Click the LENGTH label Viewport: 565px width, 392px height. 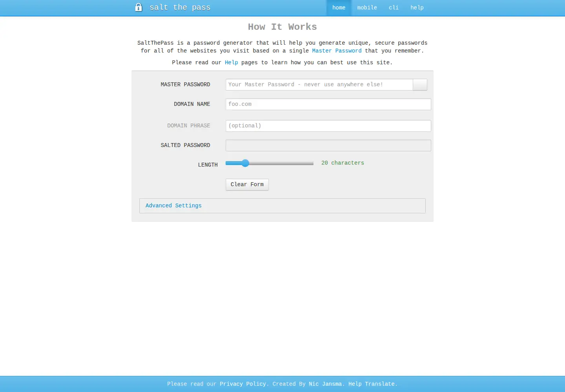pyautogui.click(x=208, y=165)
